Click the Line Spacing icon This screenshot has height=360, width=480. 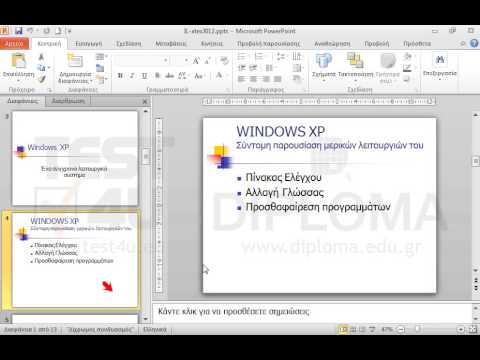282,57
